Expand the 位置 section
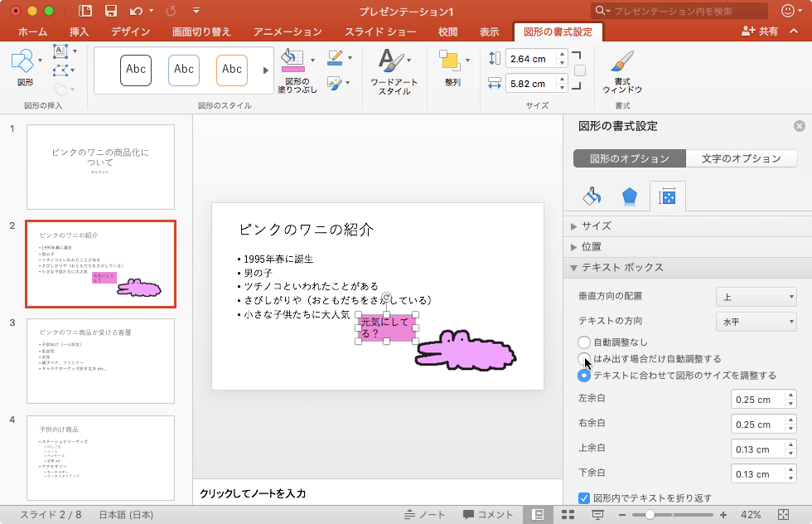Screen dimensions: 812x524 (x=592, y=246)
